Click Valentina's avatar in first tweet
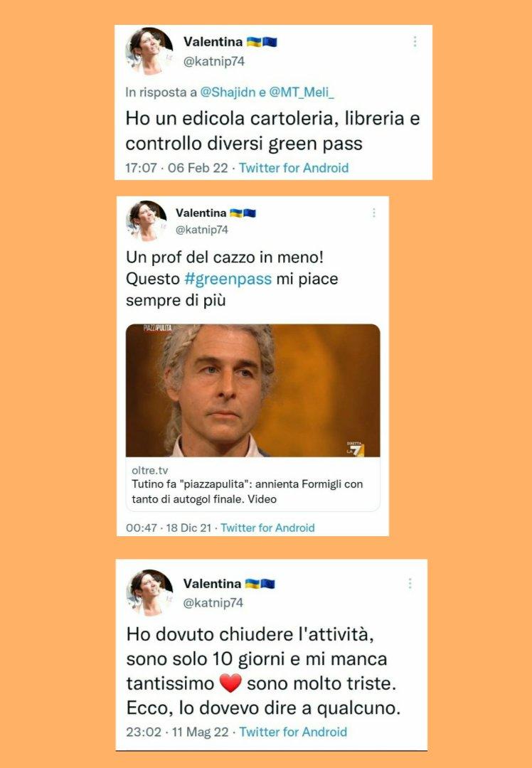 [149, 51]
